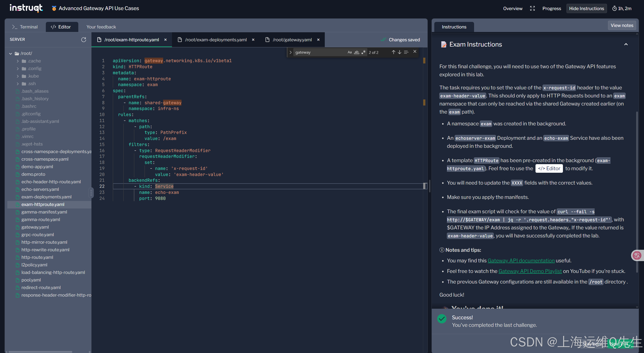Refresh the SERVER file tree

[x=84, y=40]
